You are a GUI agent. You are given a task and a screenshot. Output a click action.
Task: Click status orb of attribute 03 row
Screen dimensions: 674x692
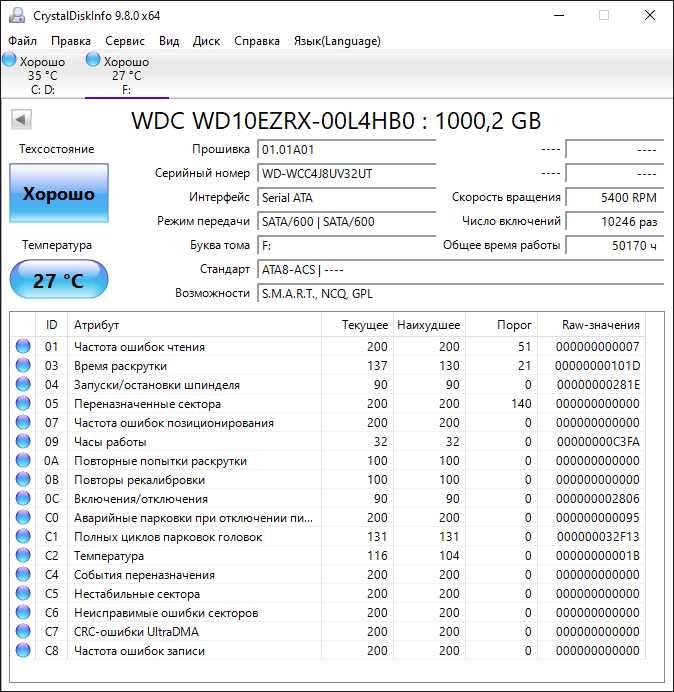pyautogui.click(x=23, y=365)
